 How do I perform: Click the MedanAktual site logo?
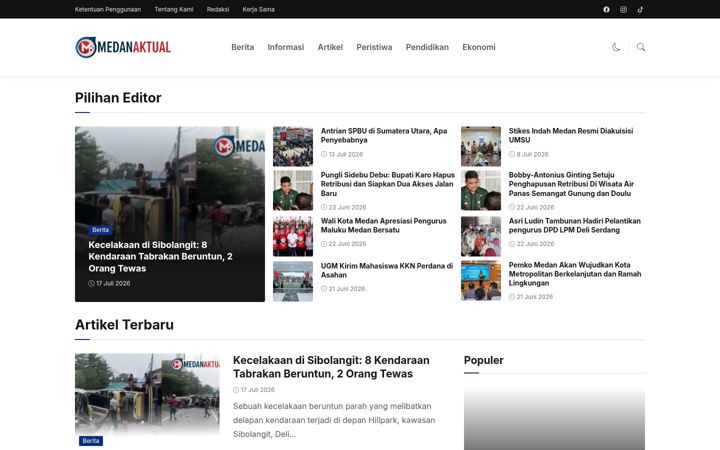pos(123,47)
